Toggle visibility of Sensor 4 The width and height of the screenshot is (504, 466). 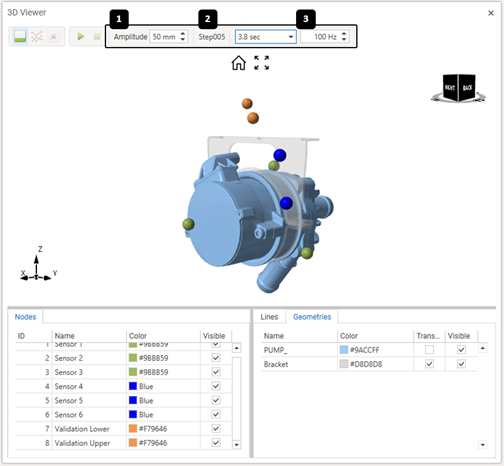216,386
